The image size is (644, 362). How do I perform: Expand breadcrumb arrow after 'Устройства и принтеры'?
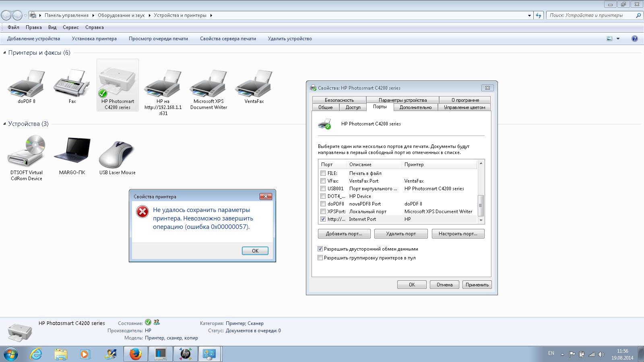click(x=211, y=15)
